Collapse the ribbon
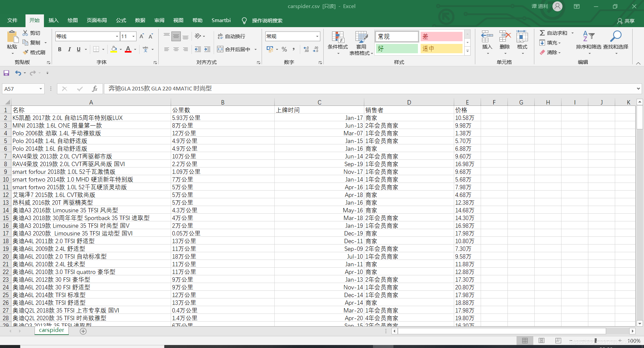 tap(638, 63)
